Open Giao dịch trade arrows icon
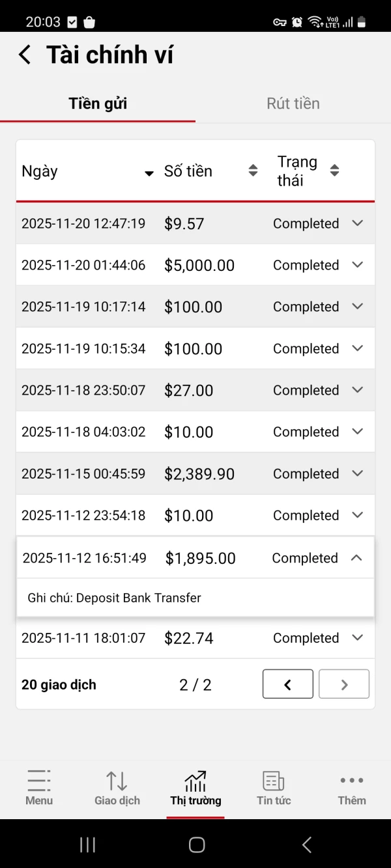The image size is (391, 868). click(117, 780)
